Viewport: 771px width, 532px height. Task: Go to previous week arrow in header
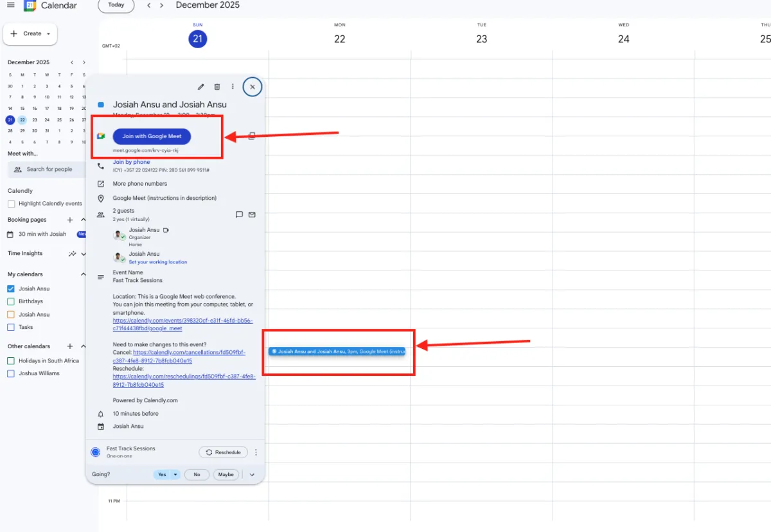pos(149,5)
